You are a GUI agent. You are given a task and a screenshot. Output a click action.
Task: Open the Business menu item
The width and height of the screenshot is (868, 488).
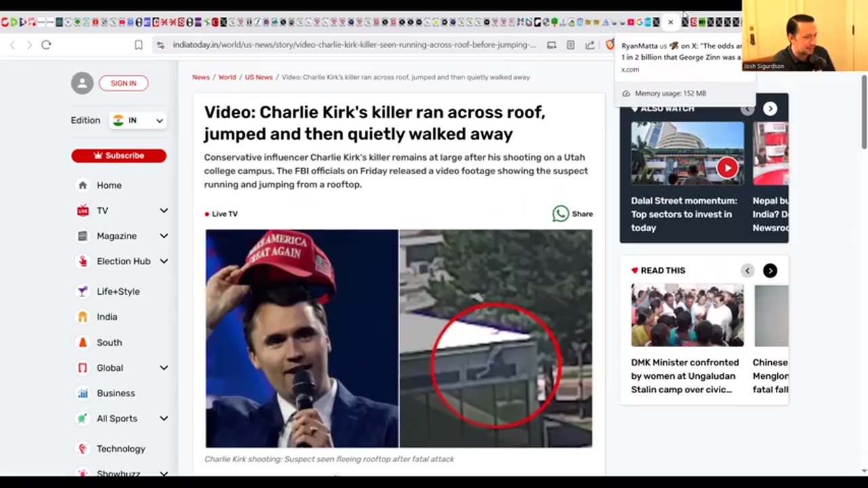pos(116,393)
